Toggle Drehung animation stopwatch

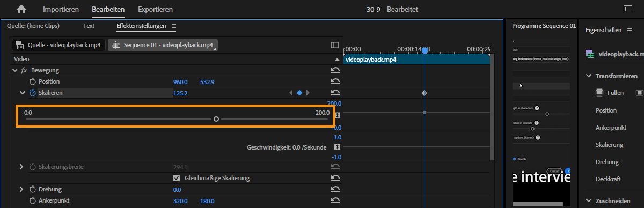point(33,189)
